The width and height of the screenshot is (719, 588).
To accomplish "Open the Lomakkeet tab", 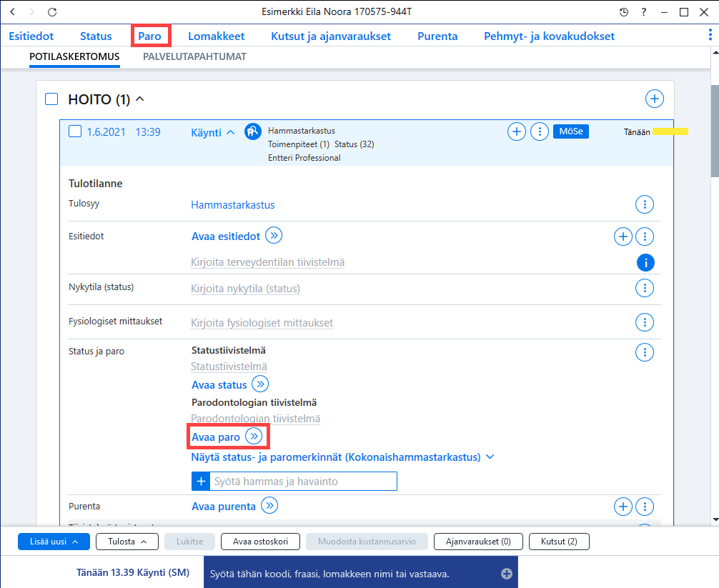I will [216, 36].
